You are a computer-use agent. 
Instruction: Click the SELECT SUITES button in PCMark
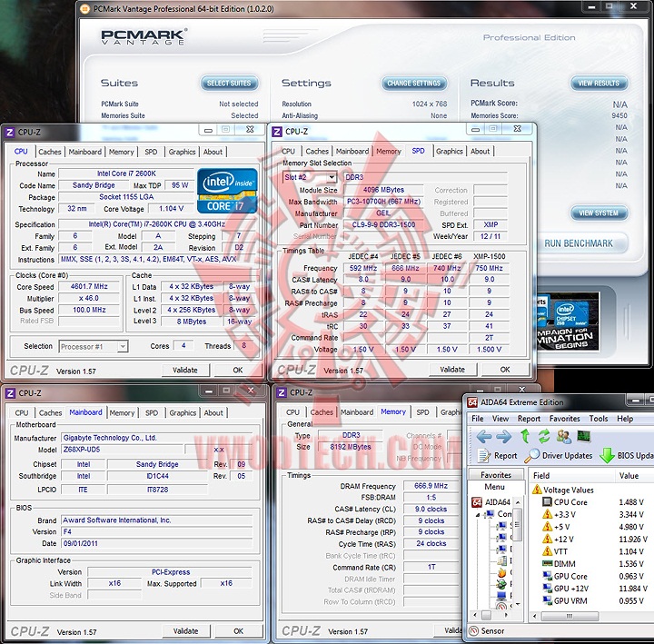[229, 83]
